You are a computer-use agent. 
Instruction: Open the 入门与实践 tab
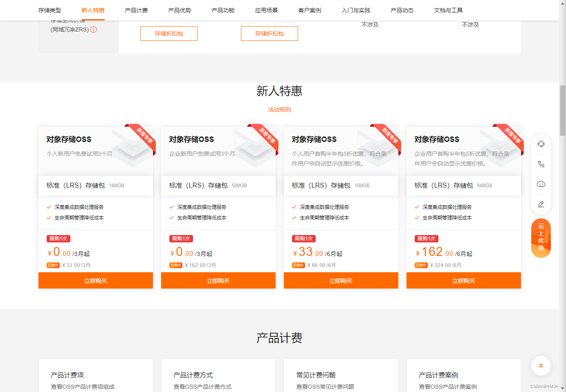(356, 10)
